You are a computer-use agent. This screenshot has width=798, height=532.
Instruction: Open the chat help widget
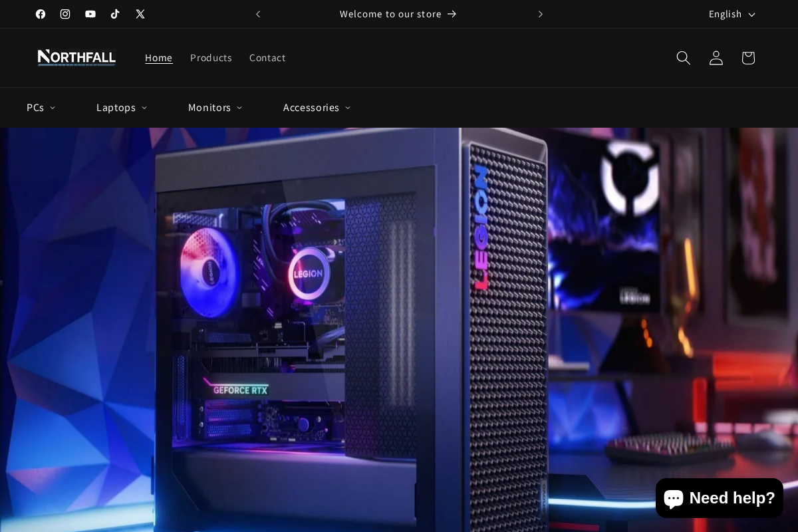coord(720,497)
